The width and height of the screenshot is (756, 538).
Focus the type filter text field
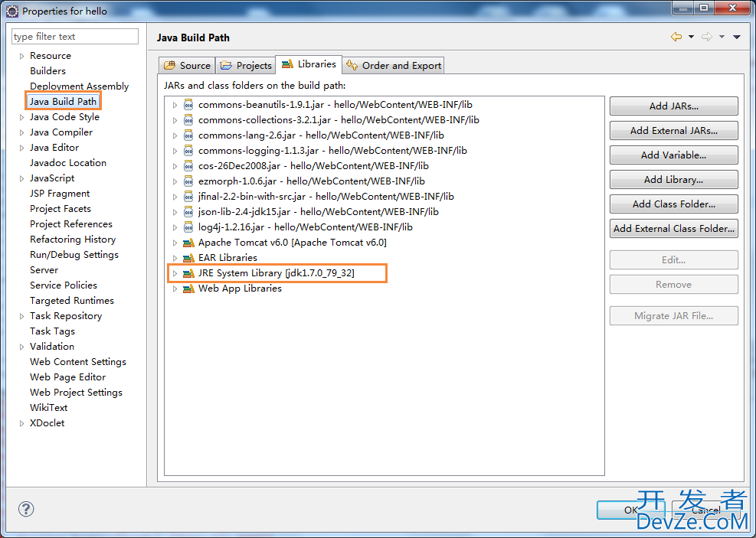(x=75, y=37)
